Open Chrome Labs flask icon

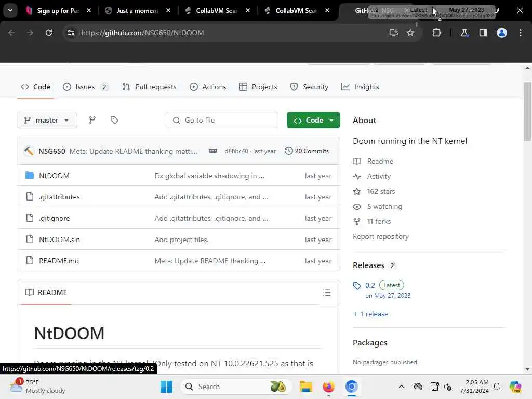pos(464,33)
